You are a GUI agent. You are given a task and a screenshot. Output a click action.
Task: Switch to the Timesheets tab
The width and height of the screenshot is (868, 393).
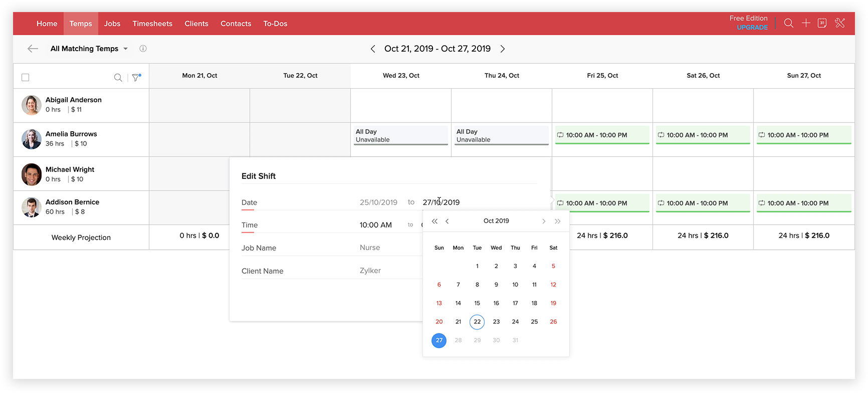coord(152,24)
